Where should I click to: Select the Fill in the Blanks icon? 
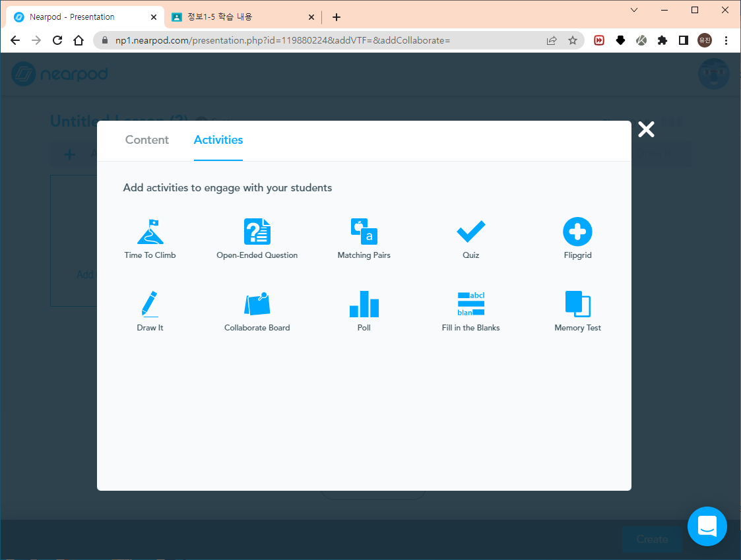click(x=470, y=304)
